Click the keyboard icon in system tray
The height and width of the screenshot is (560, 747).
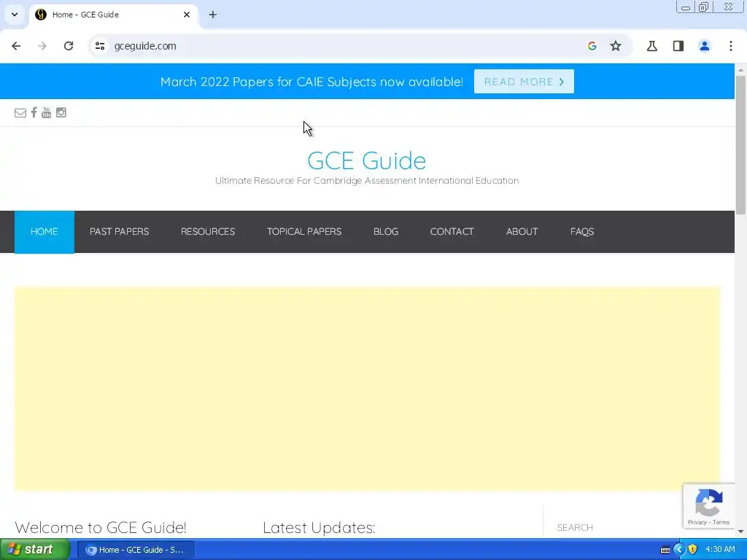(665, 550)
